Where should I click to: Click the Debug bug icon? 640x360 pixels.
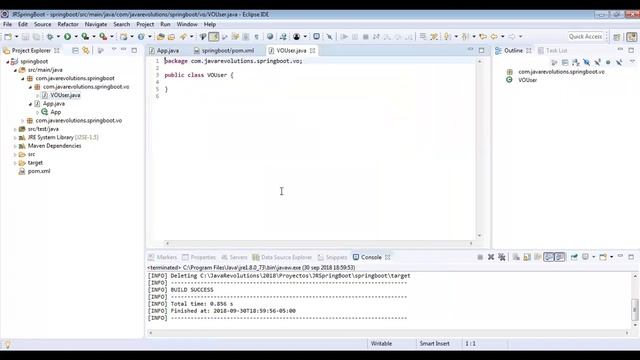click(x=50, y=37)
